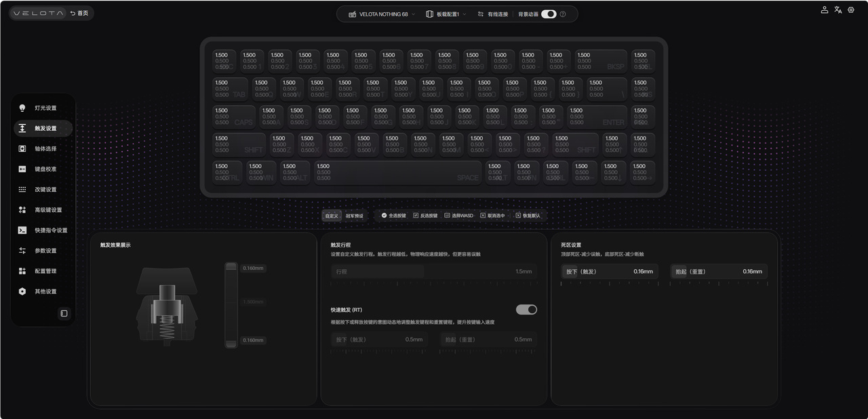Expand 板载配置1 onboard profile dropdown
Screen dimensions: 868x419
(x=446, y=14)
